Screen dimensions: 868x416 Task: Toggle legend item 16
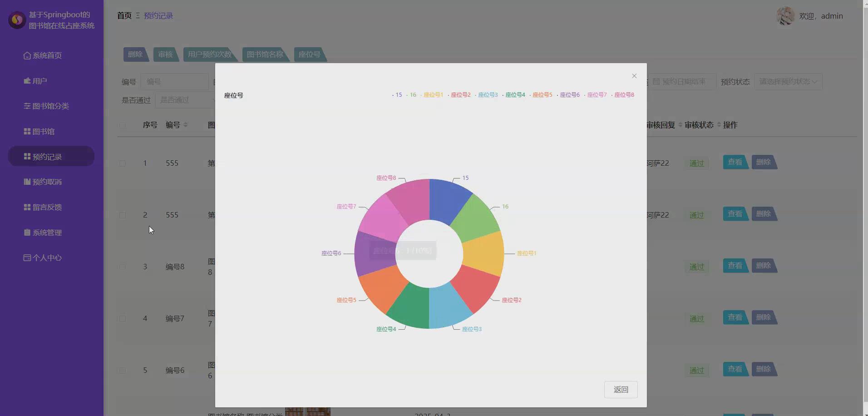click(411, 95)
